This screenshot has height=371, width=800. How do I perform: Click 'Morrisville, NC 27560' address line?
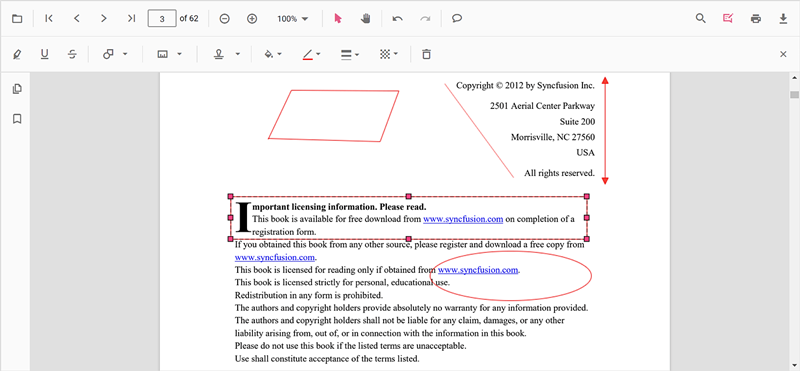[x=553, y=137]
